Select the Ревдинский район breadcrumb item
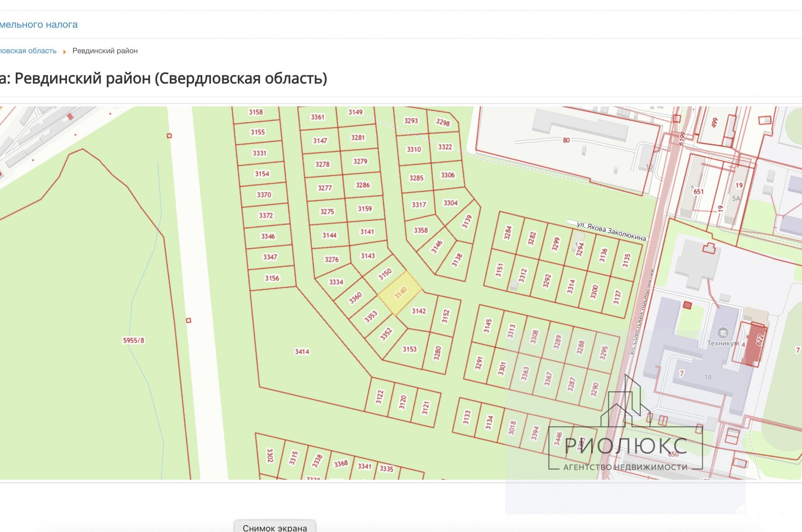802x532 pixels. (105, 51)
